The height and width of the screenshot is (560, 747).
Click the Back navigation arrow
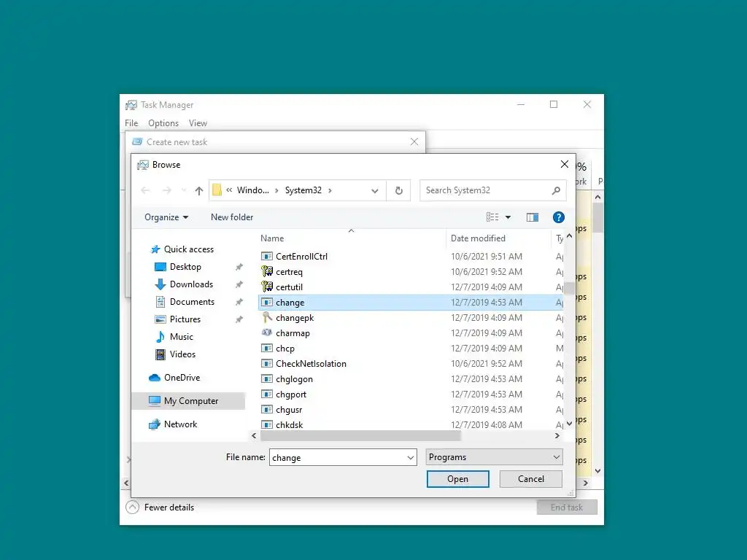click(x=146, y=191)
